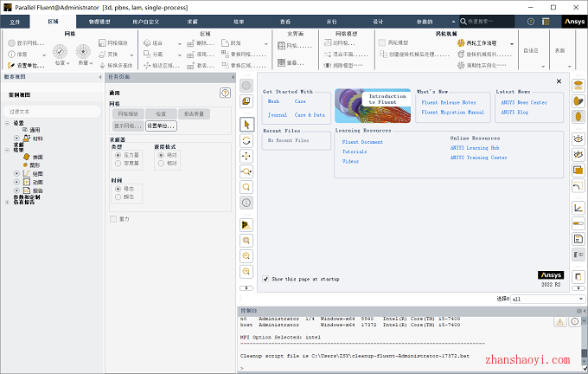Select the pan (four-arrow) view tool
Viewport: 588px width, 374px height.
(x=246, y=156)
